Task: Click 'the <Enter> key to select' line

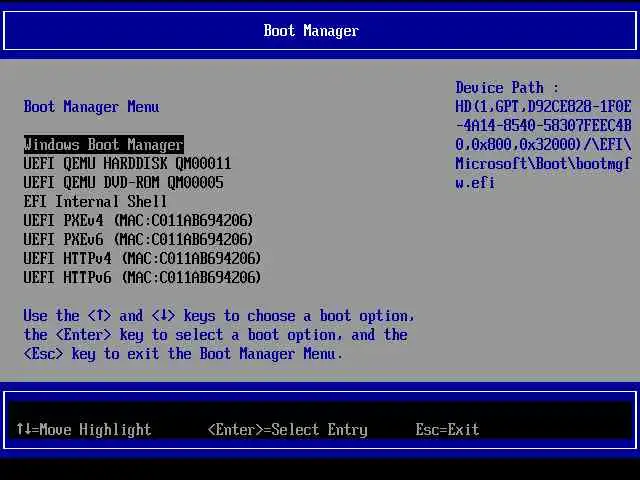Action: 216,335
